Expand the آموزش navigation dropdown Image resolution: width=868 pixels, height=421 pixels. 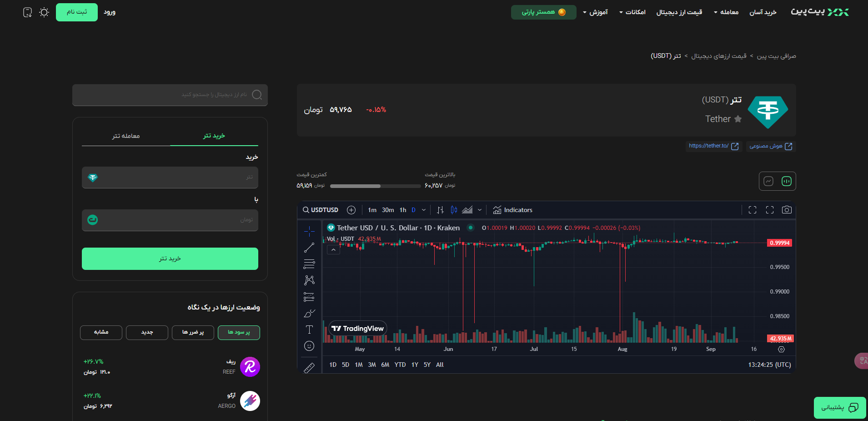pyautogui.click(x=596, y=12)
